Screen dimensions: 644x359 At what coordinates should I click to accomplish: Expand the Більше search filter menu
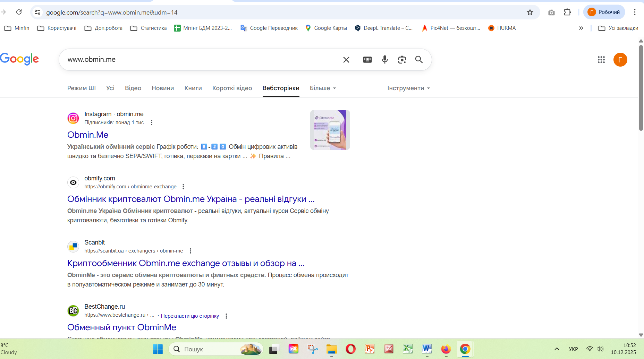[x=323, y=88]
